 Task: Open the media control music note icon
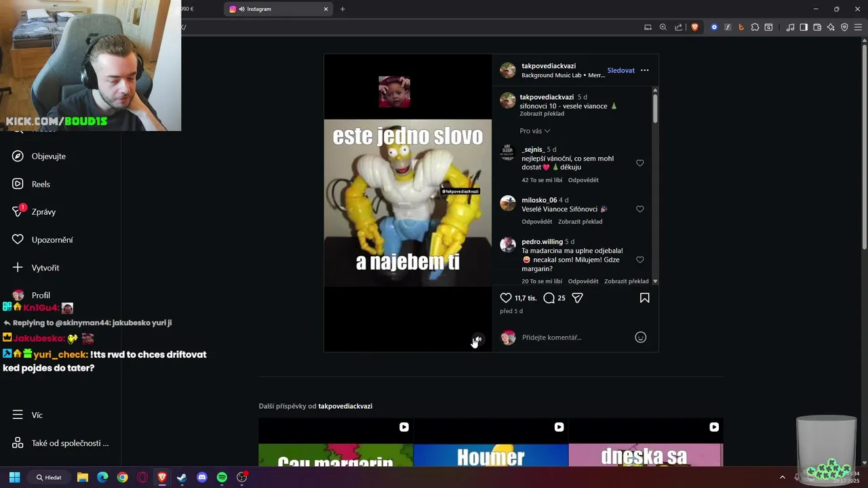coord(790,27)
